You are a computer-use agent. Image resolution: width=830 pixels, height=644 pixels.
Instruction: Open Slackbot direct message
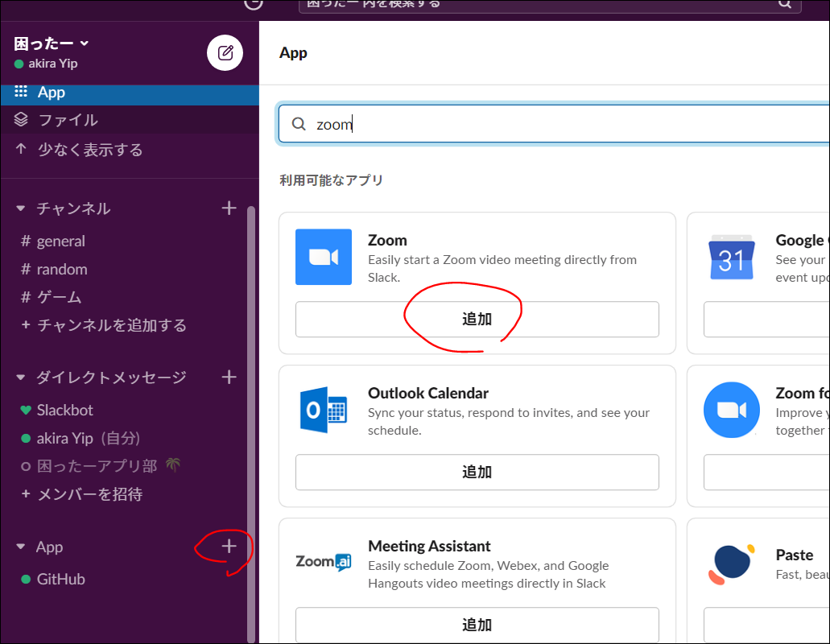point(56,410)
